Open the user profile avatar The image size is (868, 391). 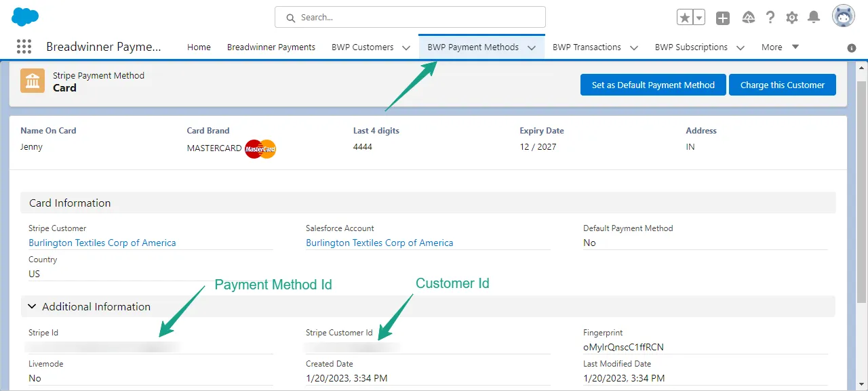[844, 17]
